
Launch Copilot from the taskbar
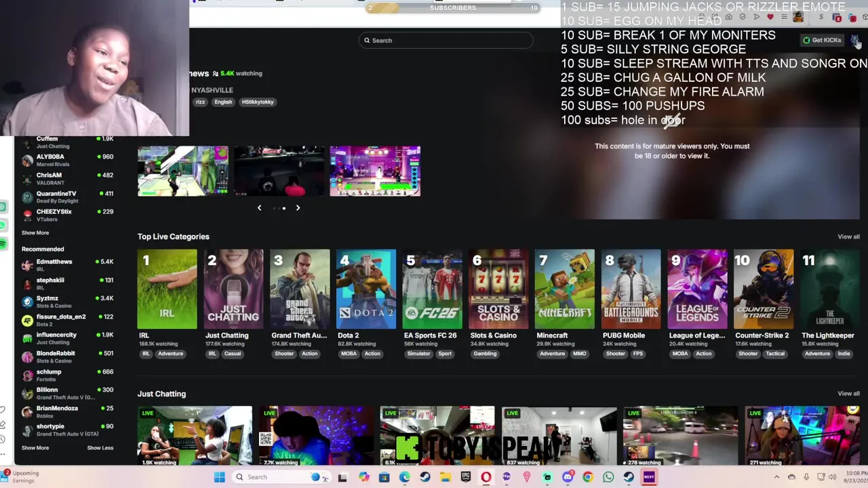tap(364, 477)
